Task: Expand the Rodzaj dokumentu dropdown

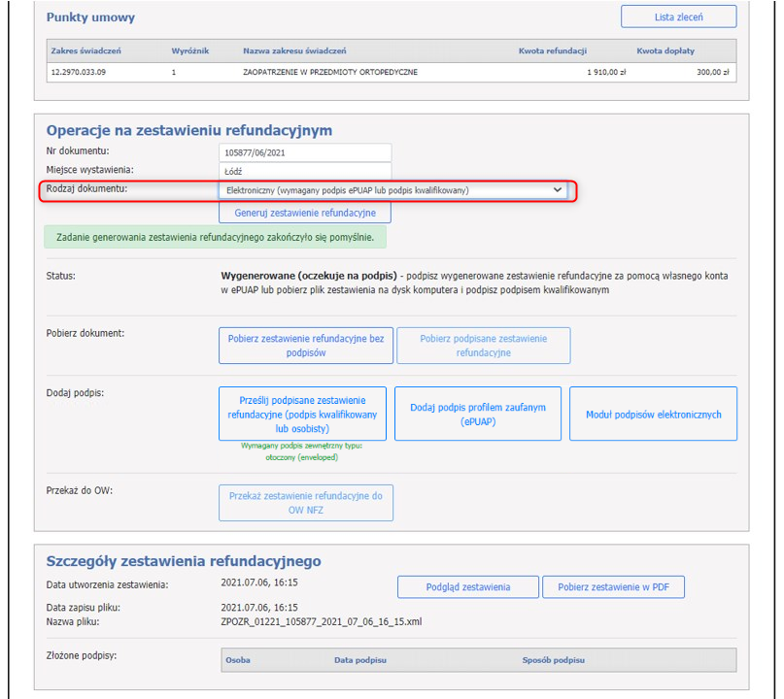Action: [x=392, y=190]
